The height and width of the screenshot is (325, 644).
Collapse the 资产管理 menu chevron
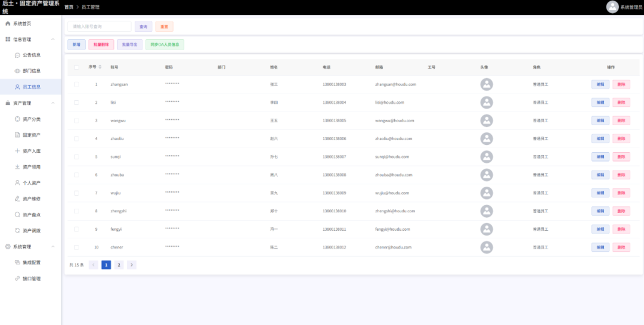[x=53, y=103]
